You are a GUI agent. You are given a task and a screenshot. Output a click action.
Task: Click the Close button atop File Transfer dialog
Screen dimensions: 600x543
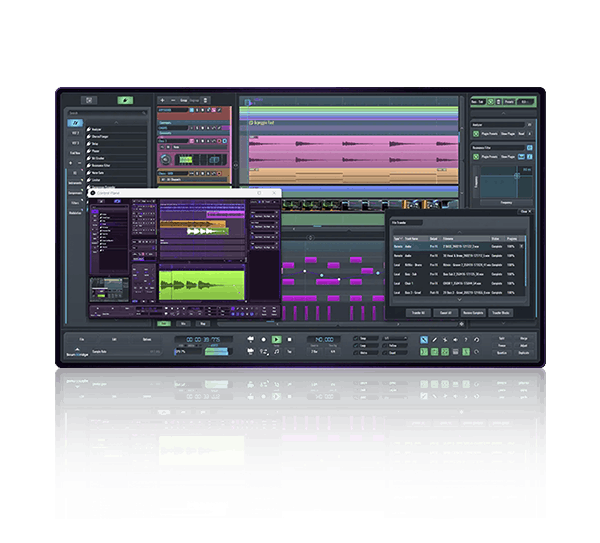pos(526,212)
